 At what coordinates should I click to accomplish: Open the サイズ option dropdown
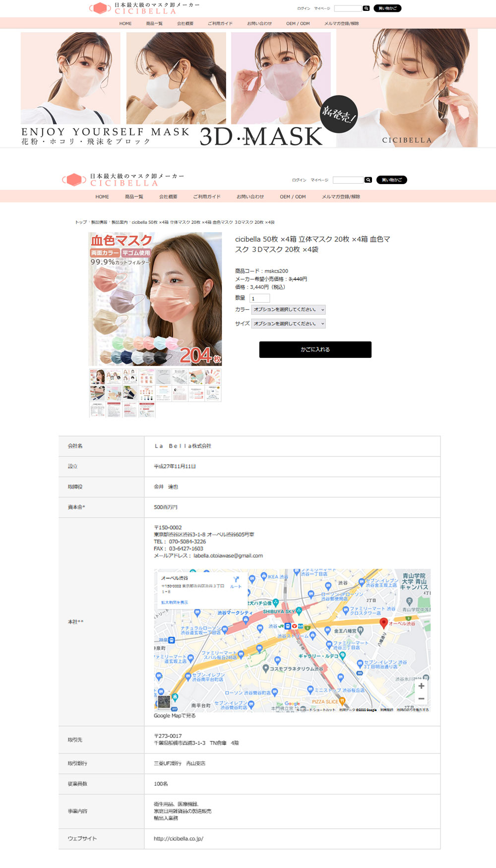[x=289, y=324]
